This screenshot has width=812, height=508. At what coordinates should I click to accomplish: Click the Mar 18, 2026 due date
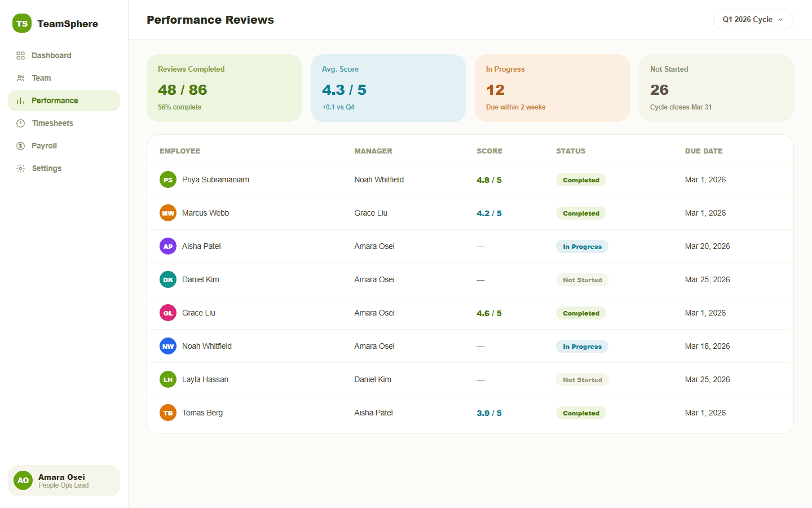coord(708,346)
